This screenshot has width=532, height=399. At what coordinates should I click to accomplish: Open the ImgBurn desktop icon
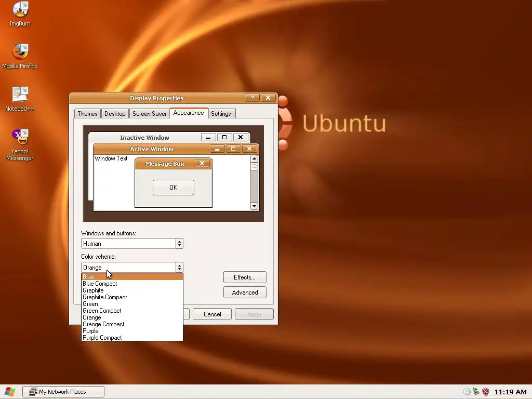pyautogui.click(x=20, y=14)
